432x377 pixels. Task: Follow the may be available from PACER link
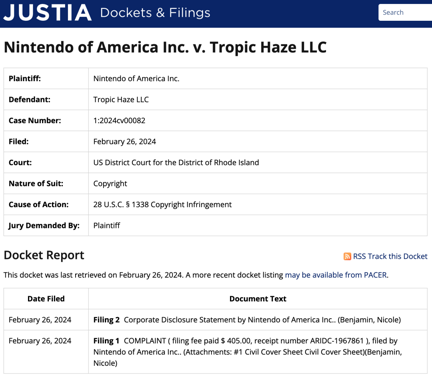coord(336,275)
